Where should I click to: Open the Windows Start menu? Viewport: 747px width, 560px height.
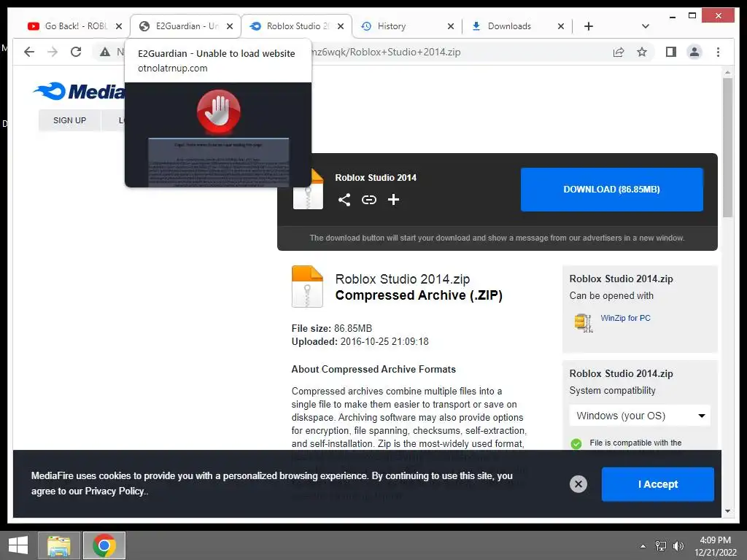coord(18,545)
